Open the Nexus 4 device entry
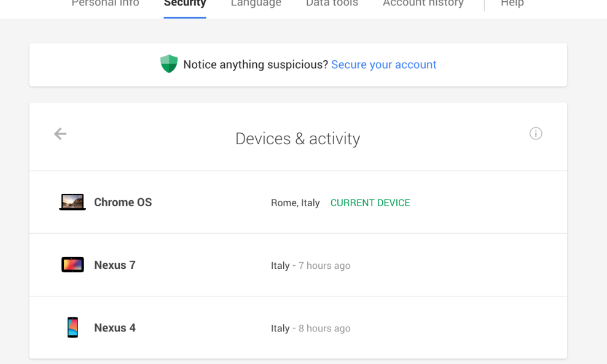 click(x=298, y=328)
